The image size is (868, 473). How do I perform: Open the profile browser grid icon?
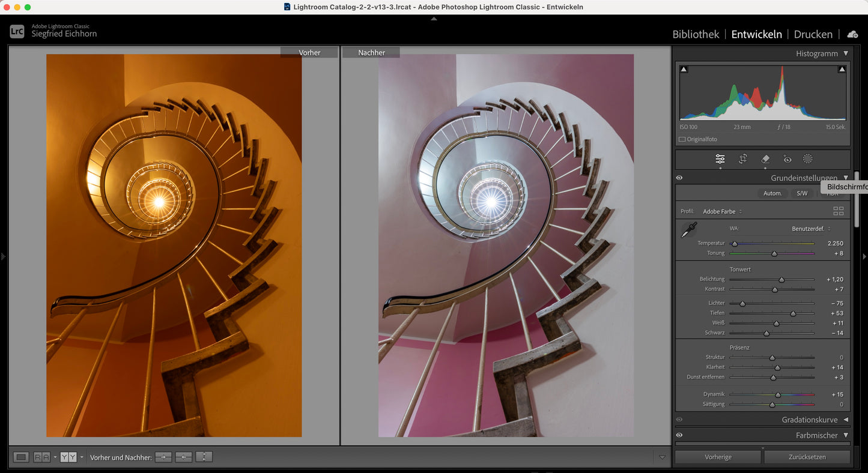[x=839, y=211]
